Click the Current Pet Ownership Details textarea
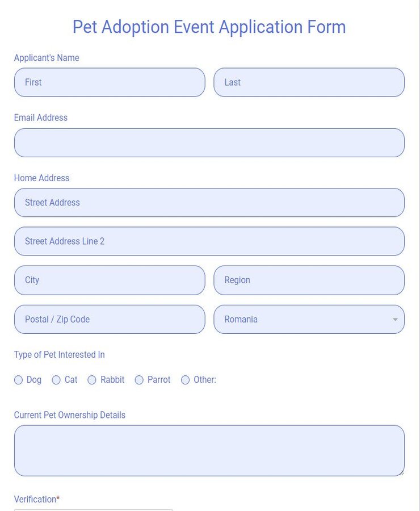 209,450
